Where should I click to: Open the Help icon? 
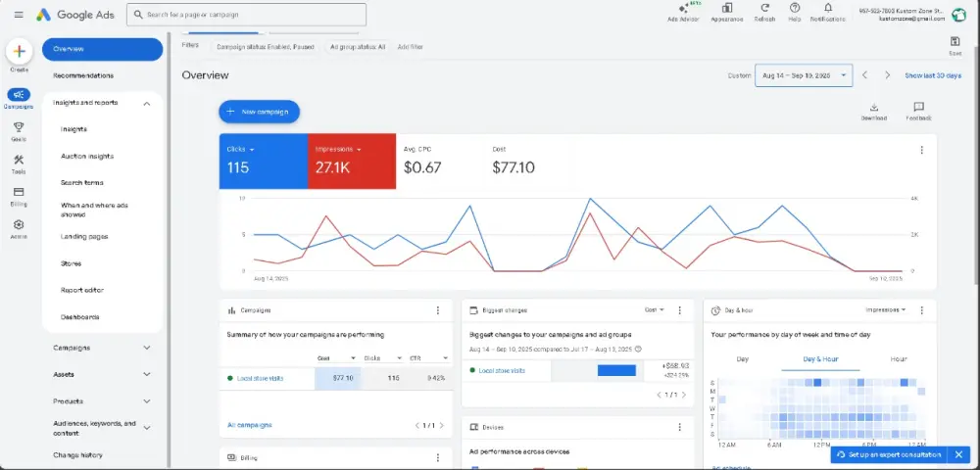point(795,9)
